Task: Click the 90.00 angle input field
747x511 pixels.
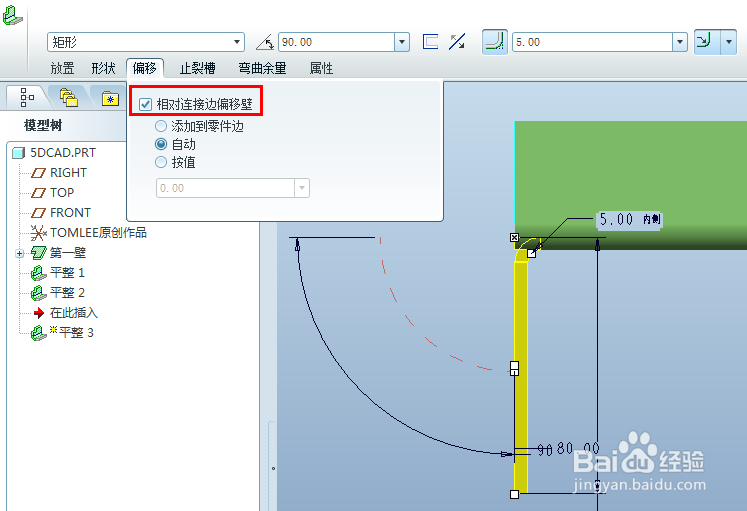Action: 336,42
